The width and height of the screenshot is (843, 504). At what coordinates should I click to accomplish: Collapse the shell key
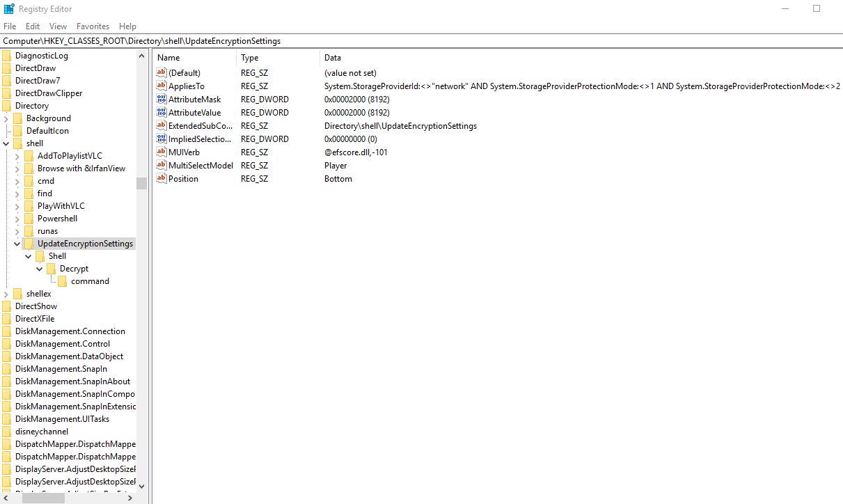[6, 143]
